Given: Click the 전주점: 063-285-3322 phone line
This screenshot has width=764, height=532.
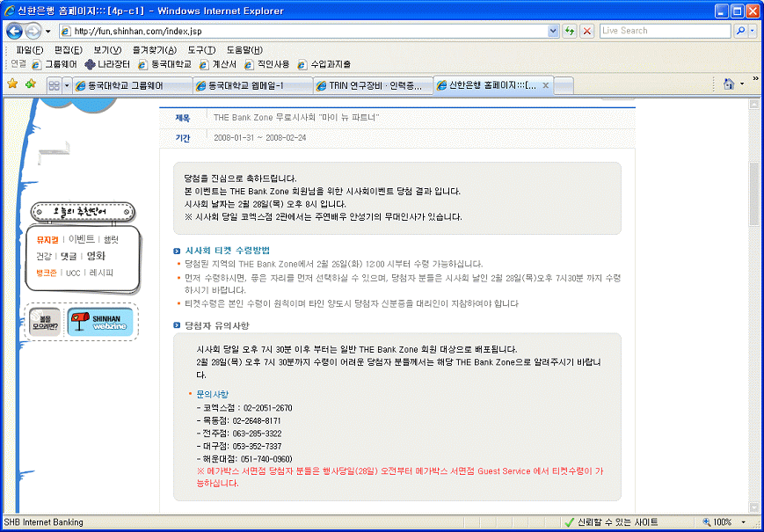Looking at the screenshot, I should 239,434.
